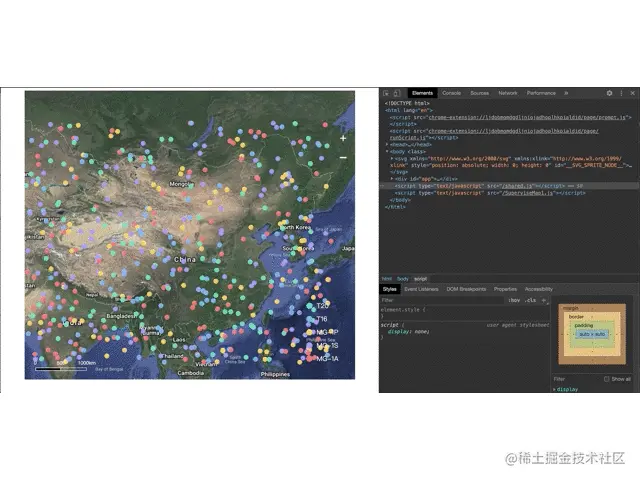Open the DevTools three-dot menu
This screenshot has width=640, height=480.
click(622, 93)
